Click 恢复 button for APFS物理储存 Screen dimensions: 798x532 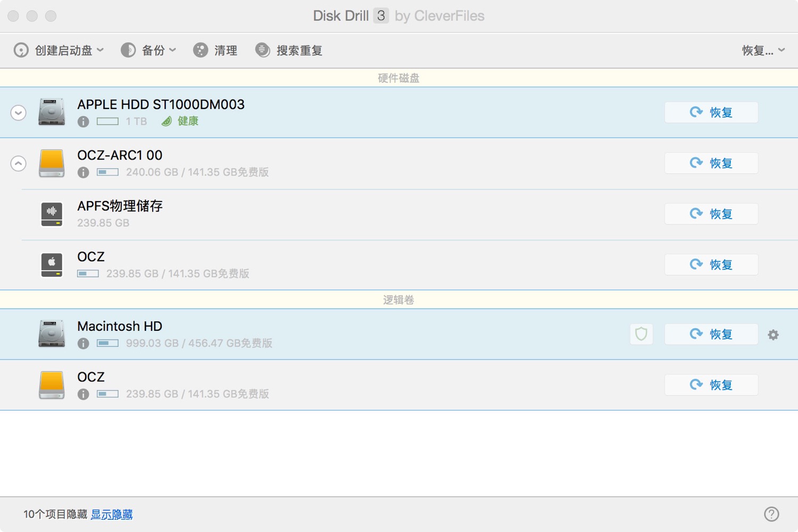(711, 214)
